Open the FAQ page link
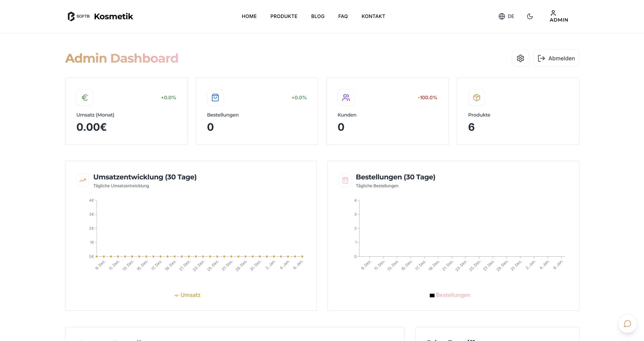This screenshot has height=341, width=644. point(343,16)
